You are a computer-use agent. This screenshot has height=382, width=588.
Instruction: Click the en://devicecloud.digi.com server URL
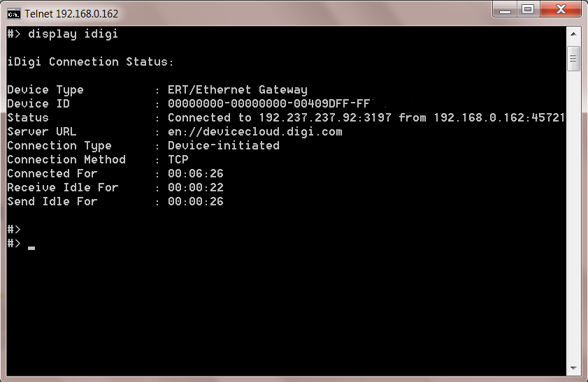click(x=254, y=132)
